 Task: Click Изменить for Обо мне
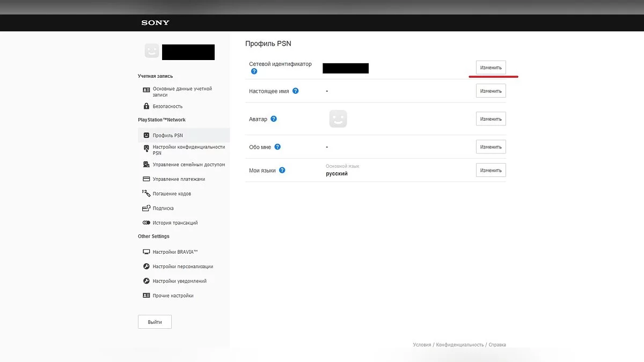click(491, 146)
